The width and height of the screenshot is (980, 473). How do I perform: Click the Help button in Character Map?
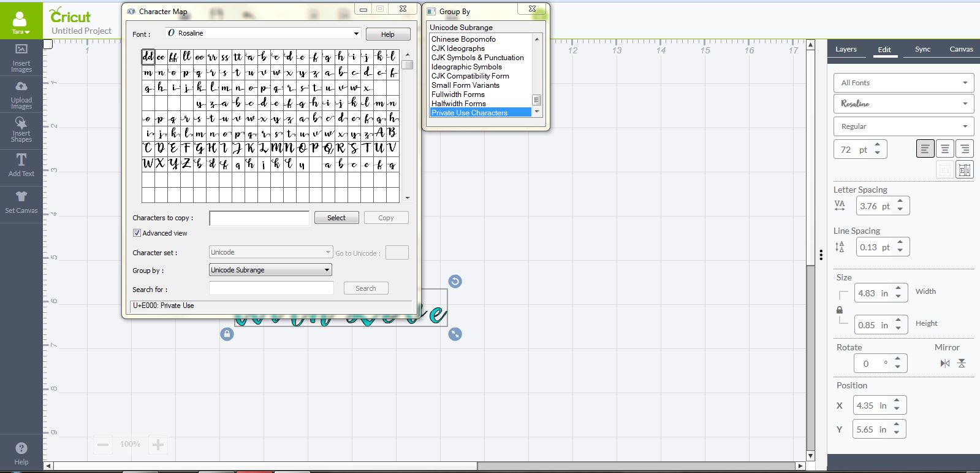click(388, 34)
